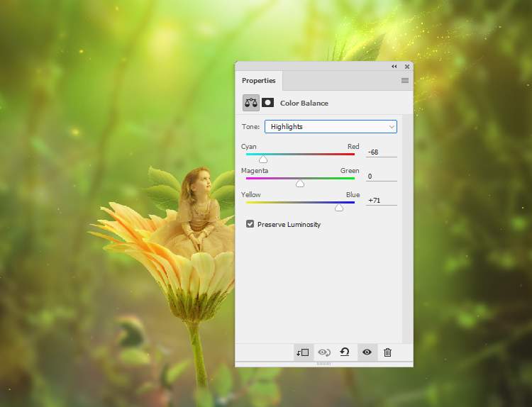Click the panel resize grip at bottom
This screenshot has width=532, height=407.
pyautogui.click(x=323, y=364)
